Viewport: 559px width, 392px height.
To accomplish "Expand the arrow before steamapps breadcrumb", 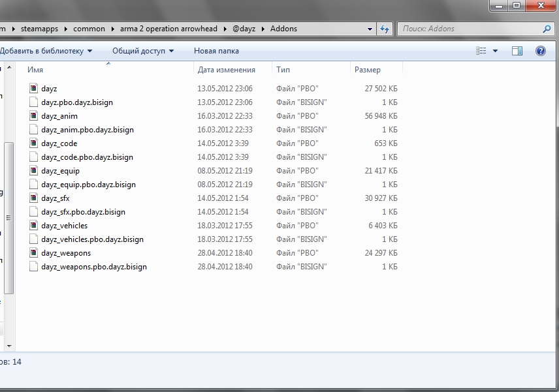I will (14, 29).
